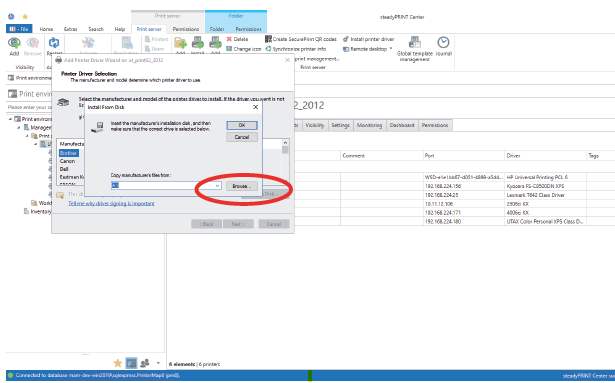Click Cancel in the Add Printer Driver Wizard
The image size is (615, 383).
point(274,224)
